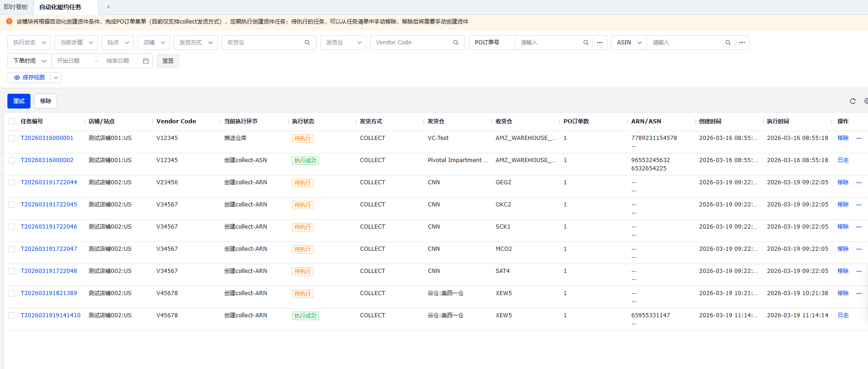868x369 pixels.
Task: Click the refresh icon above the table
Action: (x=853, y=101)
